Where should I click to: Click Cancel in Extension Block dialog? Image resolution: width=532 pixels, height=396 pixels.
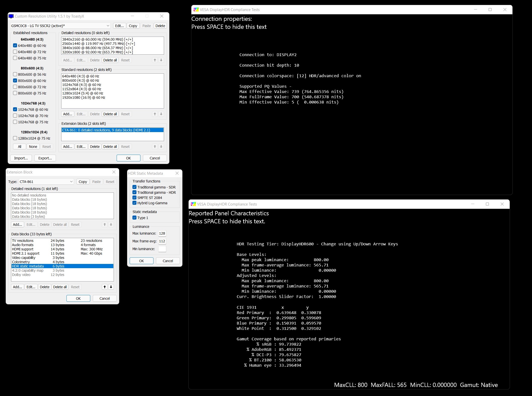105,299
